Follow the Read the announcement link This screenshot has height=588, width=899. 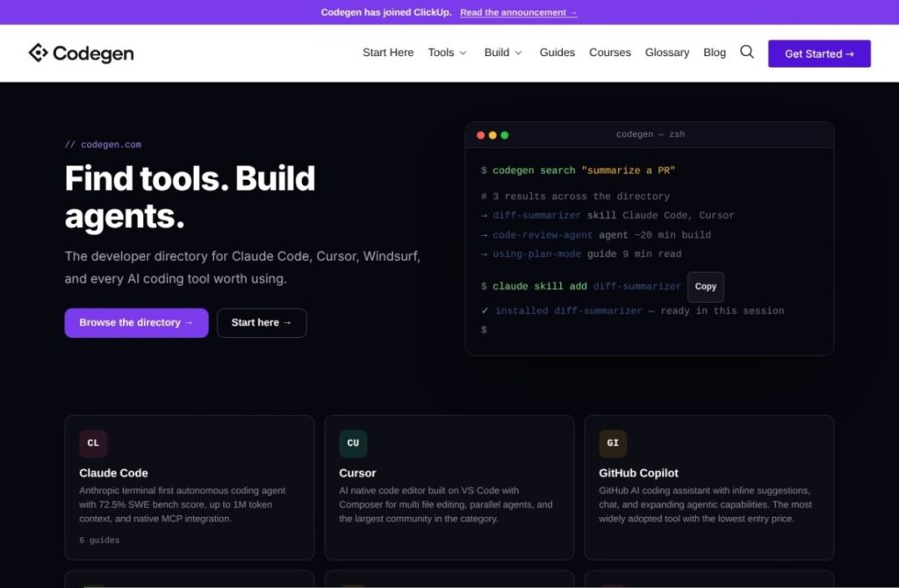(x=518, y=12)
